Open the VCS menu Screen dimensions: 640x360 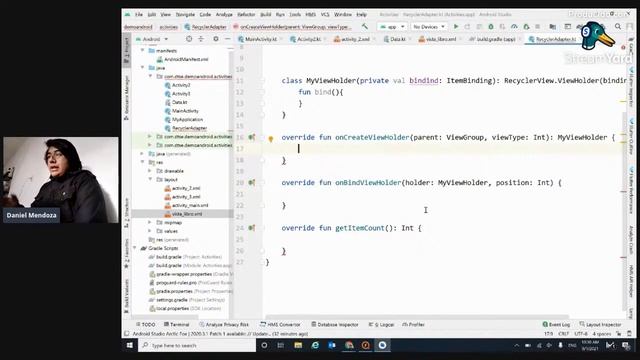[325, 14]
